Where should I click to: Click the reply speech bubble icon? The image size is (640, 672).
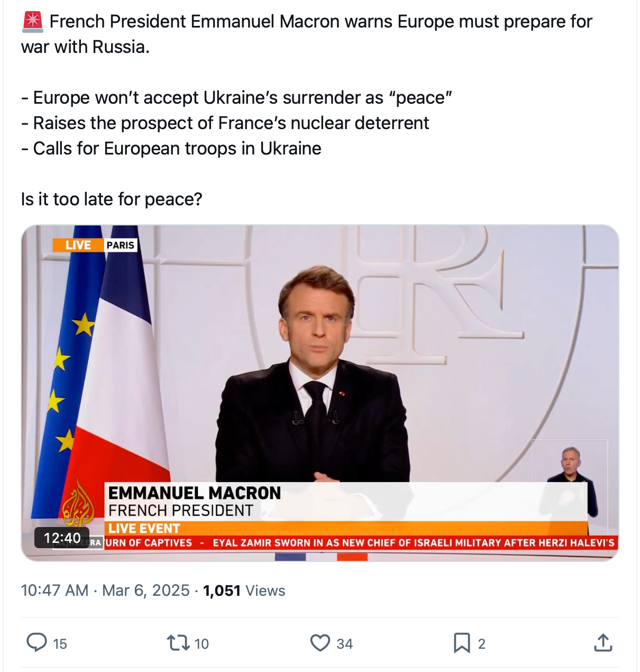37,643
